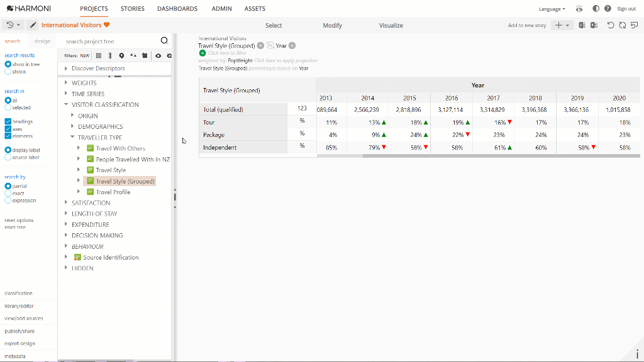This screenshot has height=362, width=644.
Task: Open the PROJECTS menu tab
Action: point(94,9)
